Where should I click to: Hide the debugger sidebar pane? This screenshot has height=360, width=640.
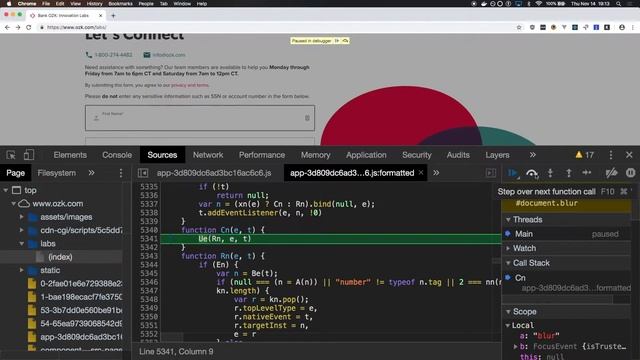coord(491,173)
